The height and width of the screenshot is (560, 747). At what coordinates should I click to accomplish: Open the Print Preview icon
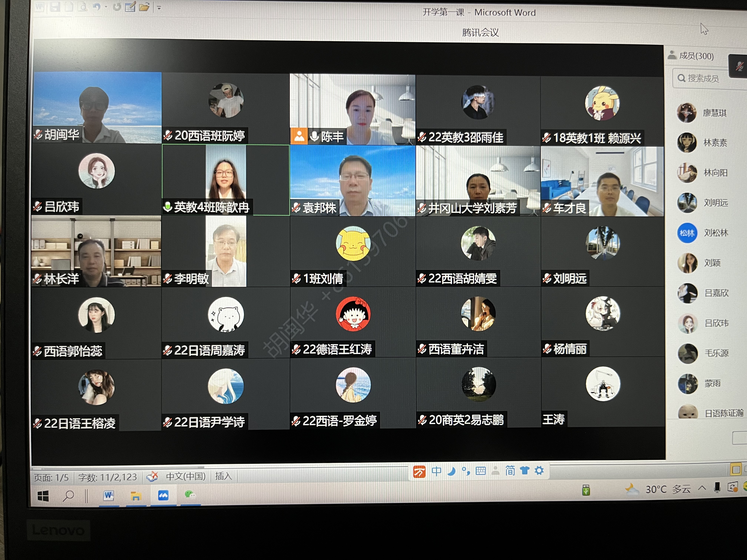click(x=82, y=6)
